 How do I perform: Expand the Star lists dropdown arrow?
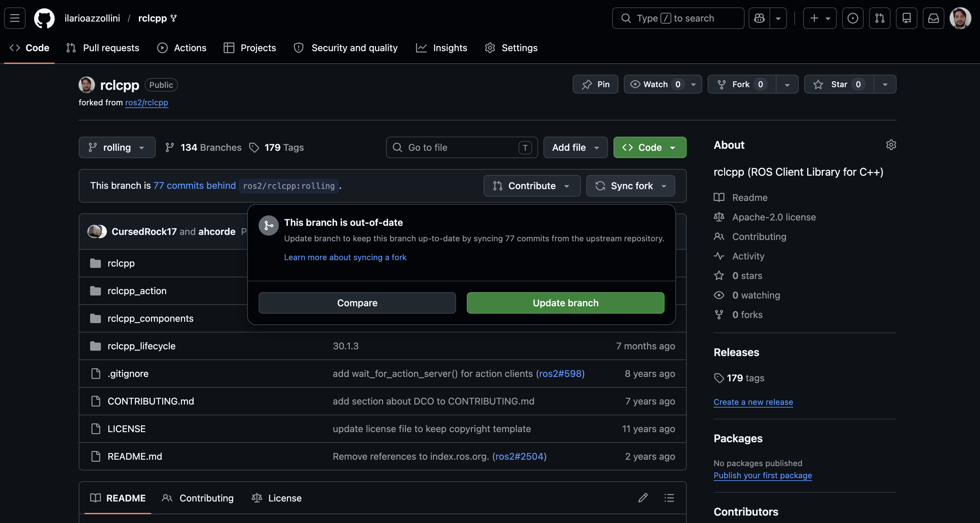click(885, 84)
